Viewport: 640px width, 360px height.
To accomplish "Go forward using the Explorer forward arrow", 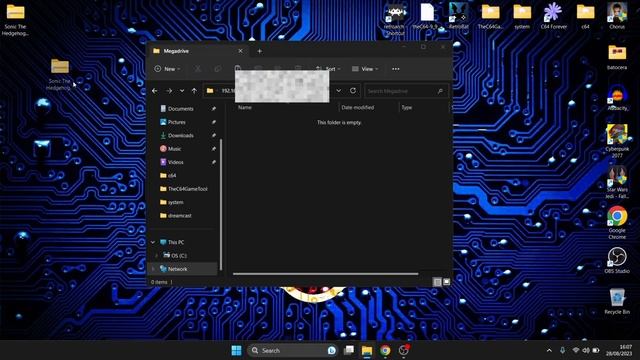I will coord(169,91).
